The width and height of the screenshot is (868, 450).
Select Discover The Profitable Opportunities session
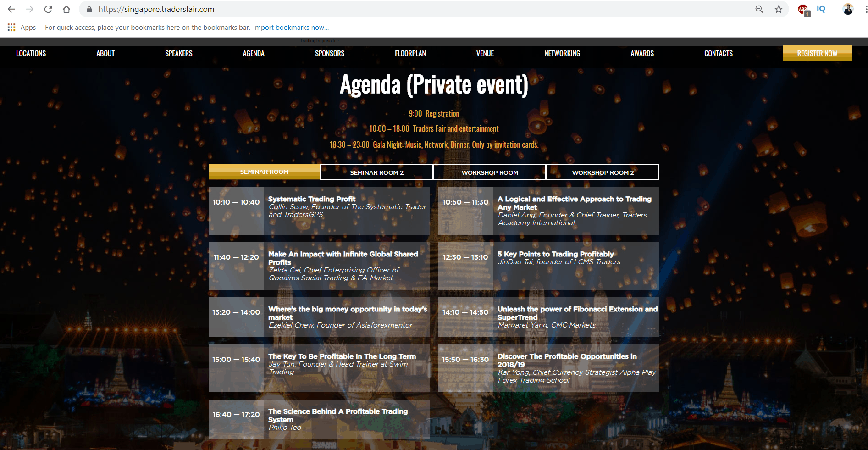point(567,360)
